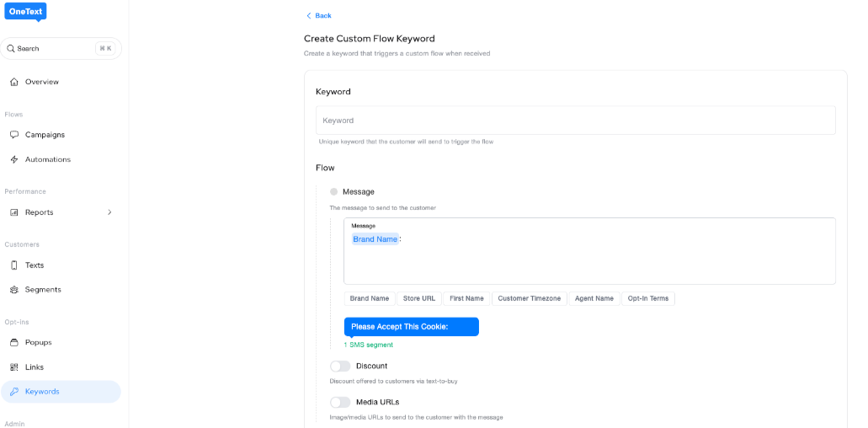Click the Popups icon in sidebar
This screenshot has width=868, height=428.
tap(13, 343)
